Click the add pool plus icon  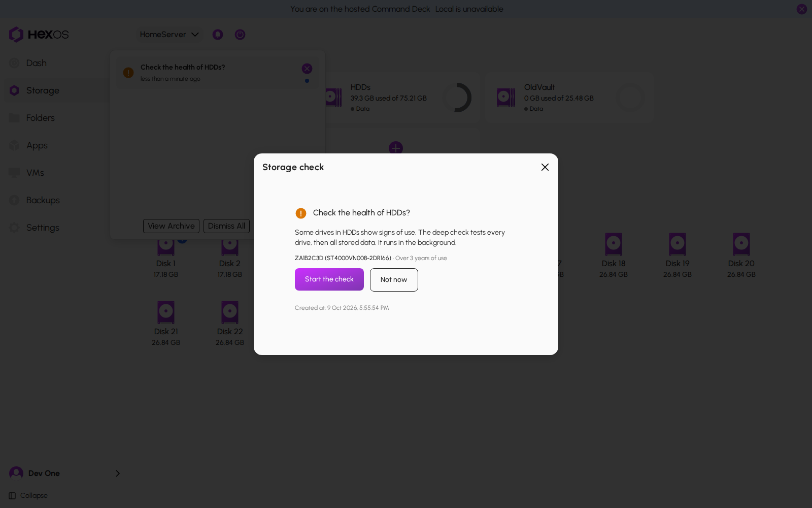click(x=396, y=148)
